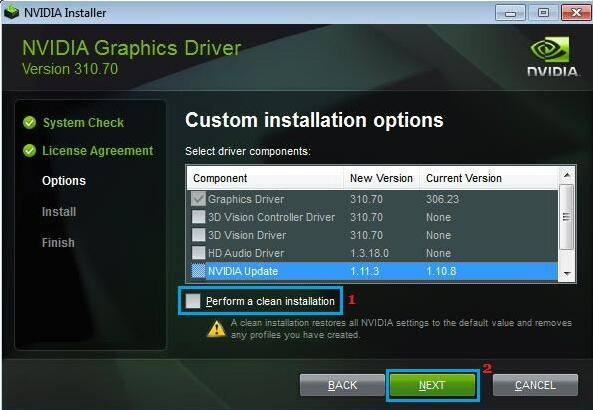Click the component list scrollbar thumb

(x=567, y=217)
